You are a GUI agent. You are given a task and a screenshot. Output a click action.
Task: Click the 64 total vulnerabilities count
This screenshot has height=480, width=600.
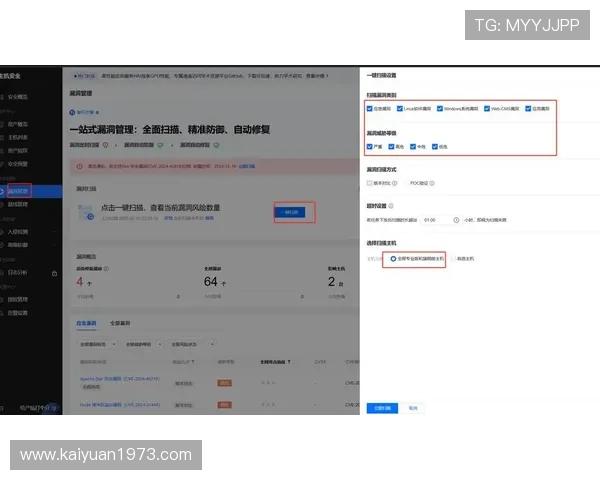210,282
